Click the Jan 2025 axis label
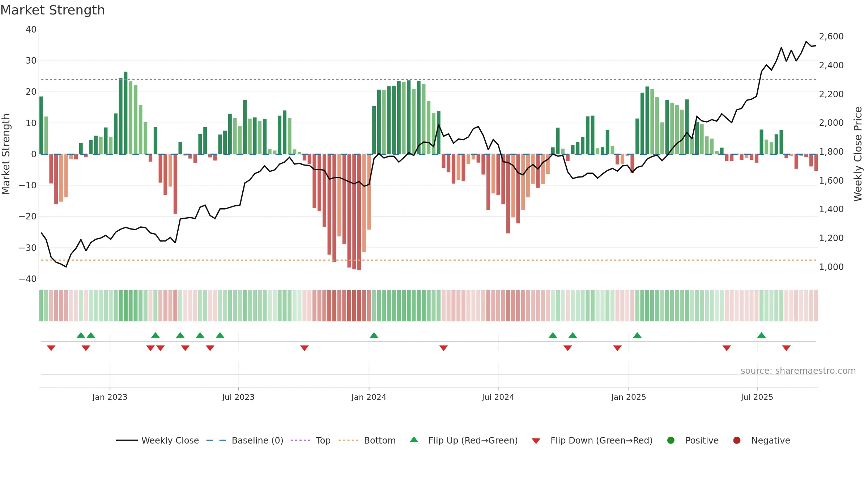The width and height of the screenshot is (868, 488). pos(629,397)
